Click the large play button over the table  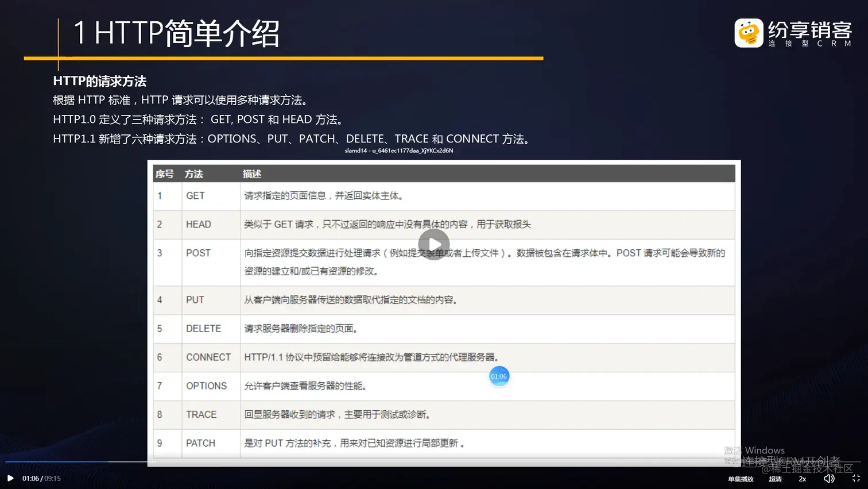[x=434, y=244]
